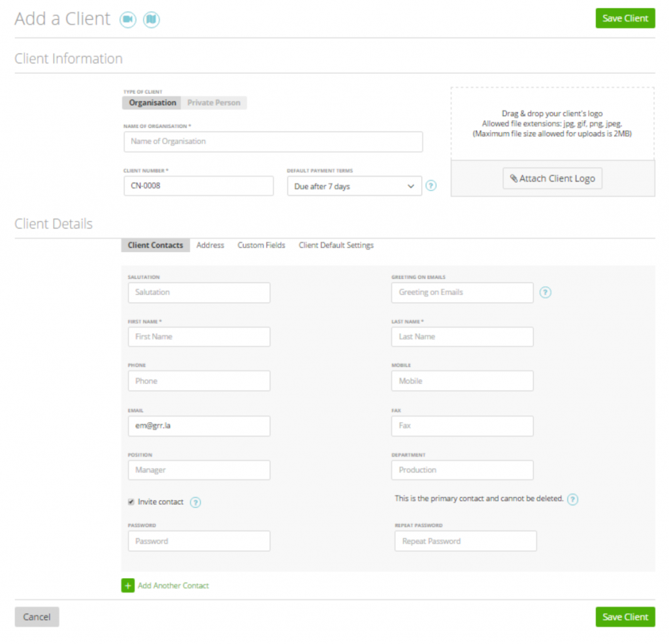Select the Client Contacts tab

click(155, 245)
